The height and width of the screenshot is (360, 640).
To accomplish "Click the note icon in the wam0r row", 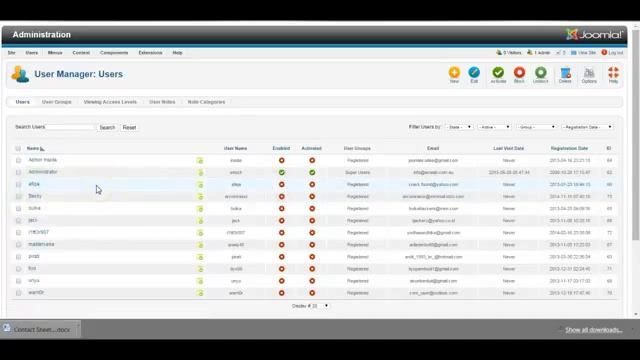I will 200,293.
